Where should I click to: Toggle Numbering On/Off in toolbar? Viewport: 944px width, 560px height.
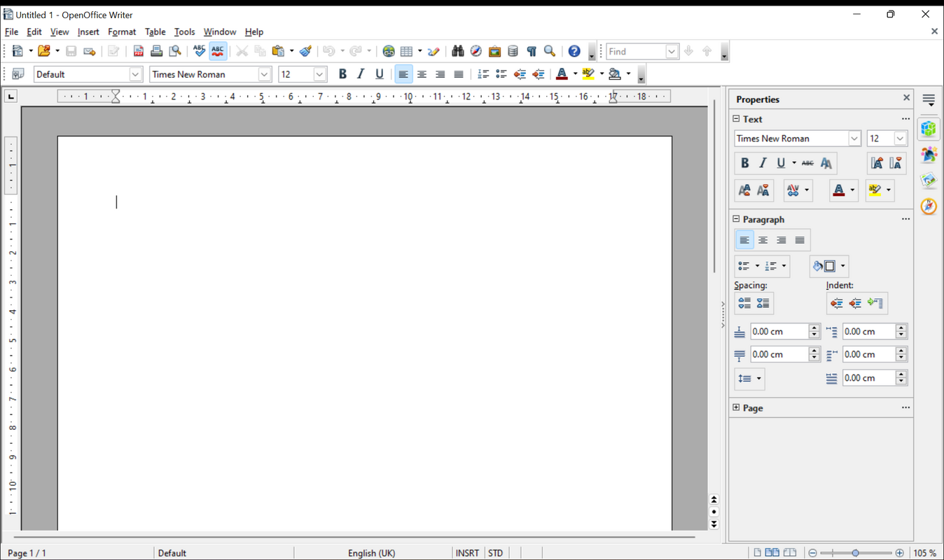(483, 74)
